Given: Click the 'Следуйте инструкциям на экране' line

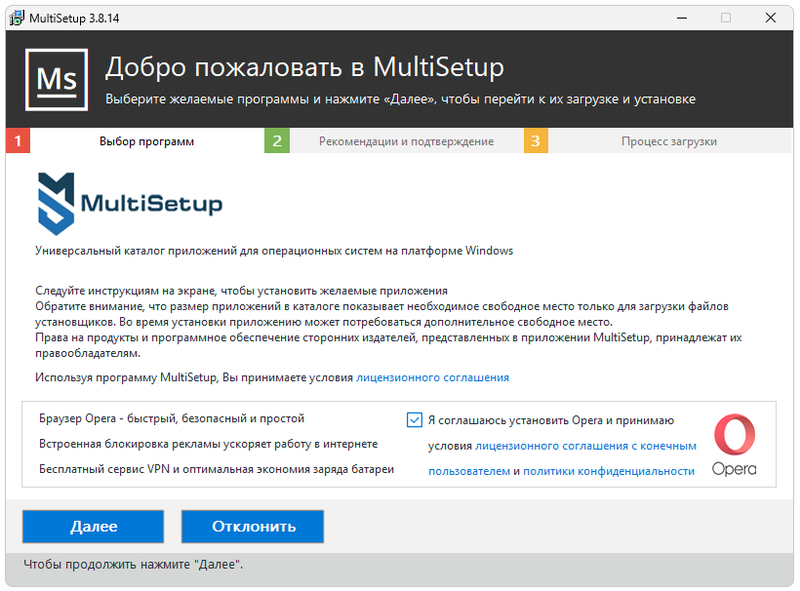Looking at the screenshot, I should tap(241, 291).
